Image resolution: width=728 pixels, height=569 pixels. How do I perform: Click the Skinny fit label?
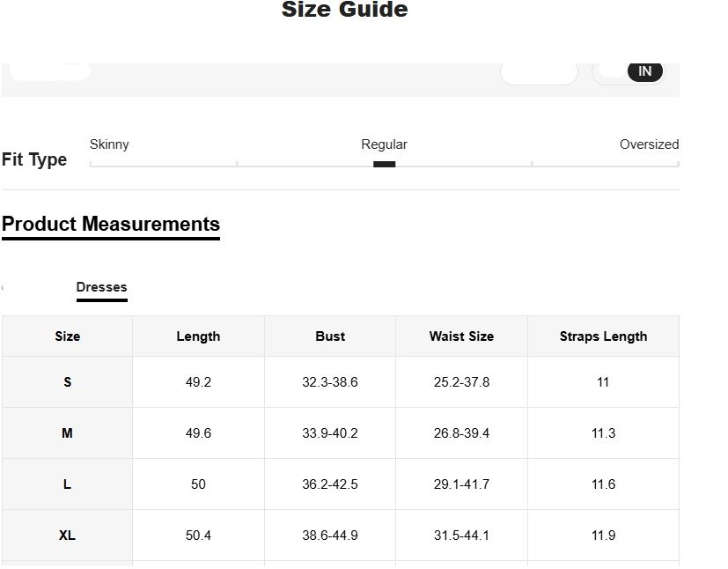click(109, 144)
